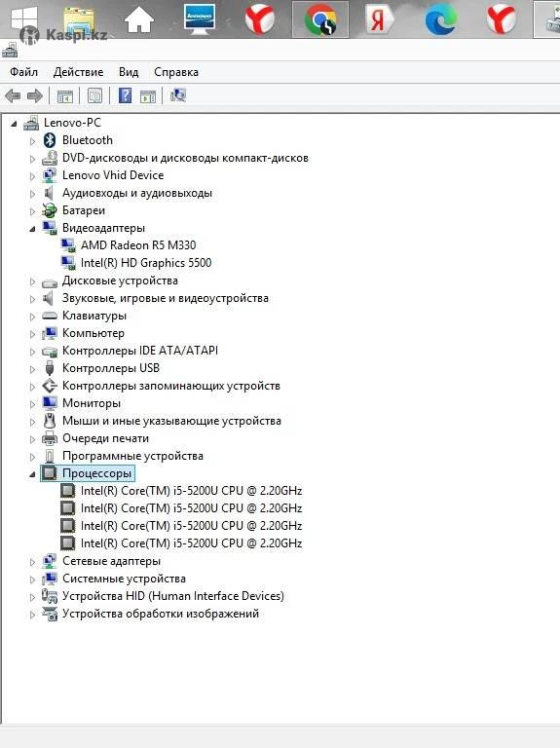The image size is (560, 748).
Task: Click the Intel HD Graphics 5500 icon
Action: click(68, 263)
